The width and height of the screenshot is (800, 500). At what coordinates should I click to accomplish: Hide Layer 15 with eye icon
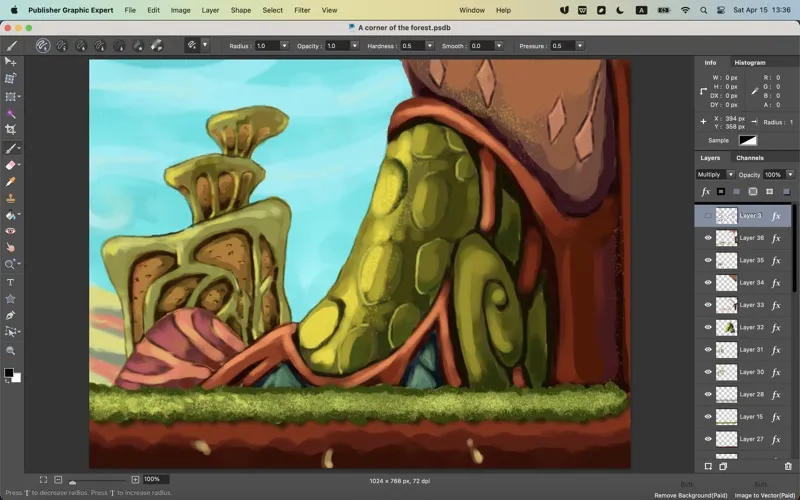pos(708,417)
